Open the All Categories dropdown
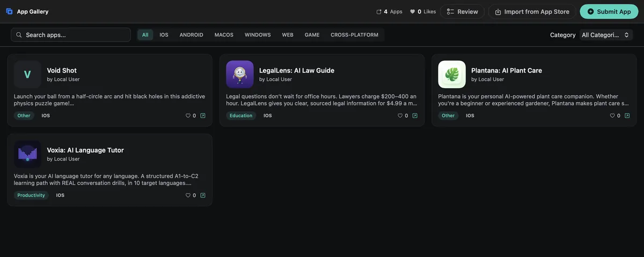Viewport: 644px width, 257px height. click(x=606, y=34)
